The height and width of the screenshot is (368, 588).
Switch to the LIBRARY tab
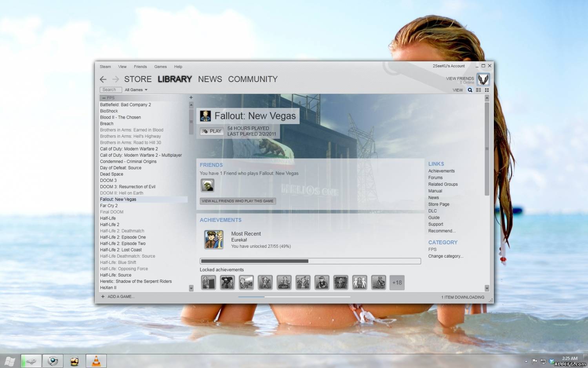175,79
